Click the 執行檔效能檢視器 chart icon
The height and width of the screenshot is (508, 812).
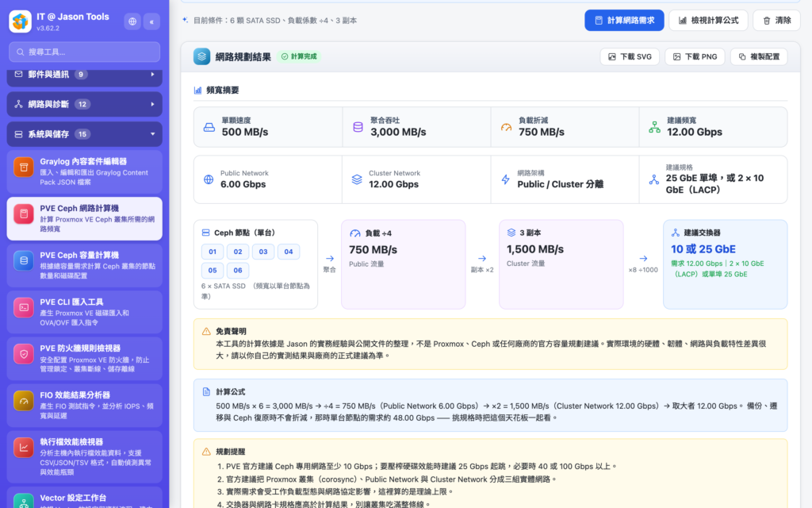(24, 448)
